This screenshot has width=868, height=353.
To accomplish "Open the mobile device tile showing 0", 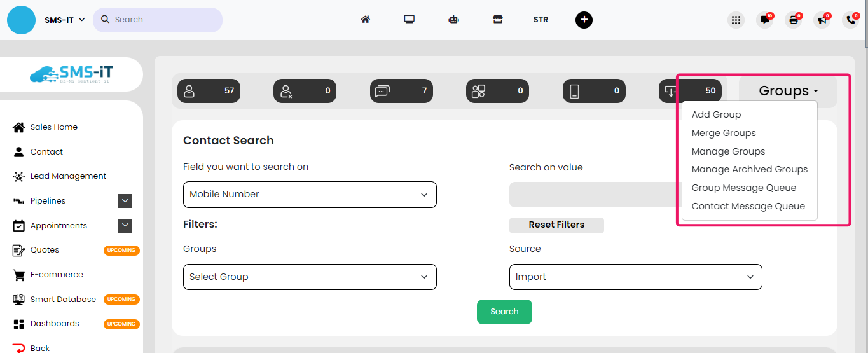I will coord(594,91).
